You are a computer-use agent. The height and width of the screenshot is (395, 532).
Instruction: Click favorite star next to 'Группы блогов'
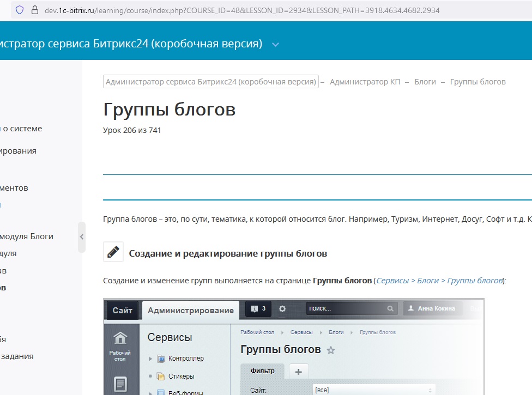pyautogui.click(x=331, y=350)
